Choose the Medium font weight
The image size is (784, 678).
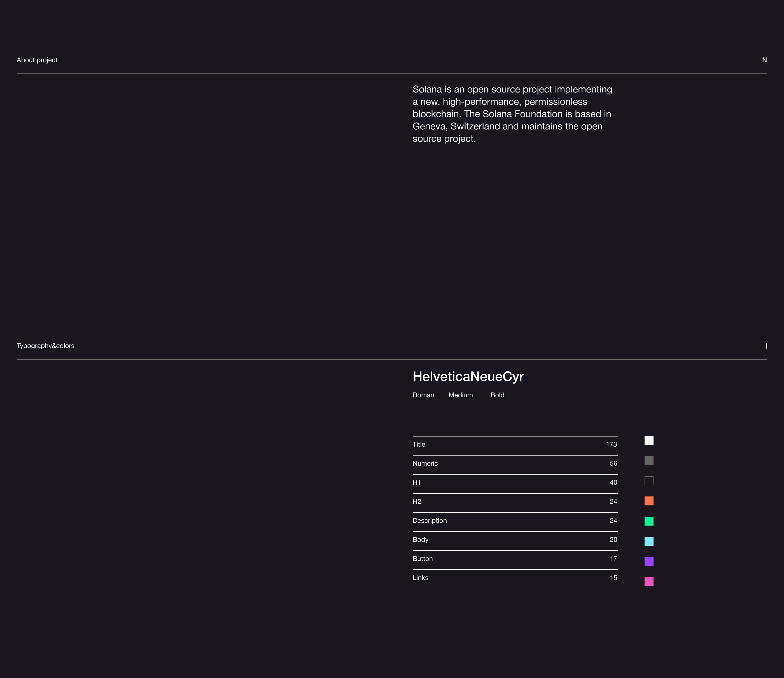coord(461,395)
